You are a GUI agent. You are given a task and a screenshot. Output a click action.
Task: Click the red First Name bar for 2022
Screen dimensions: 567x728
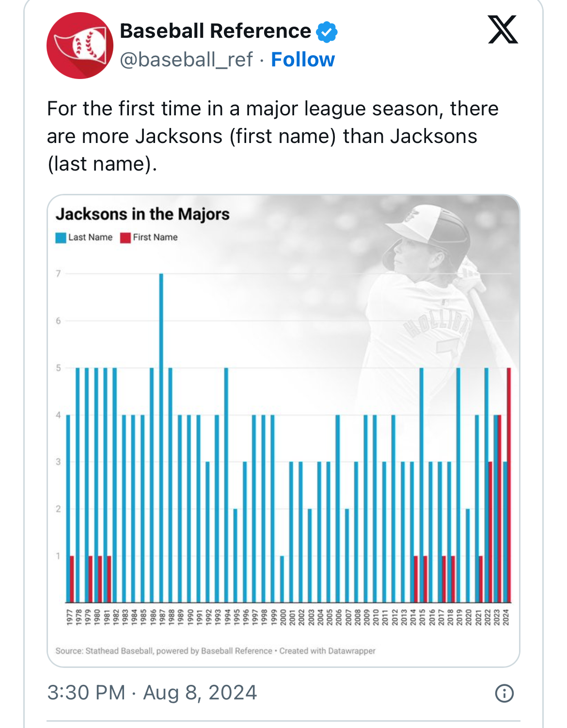click(x=490, y=532)
